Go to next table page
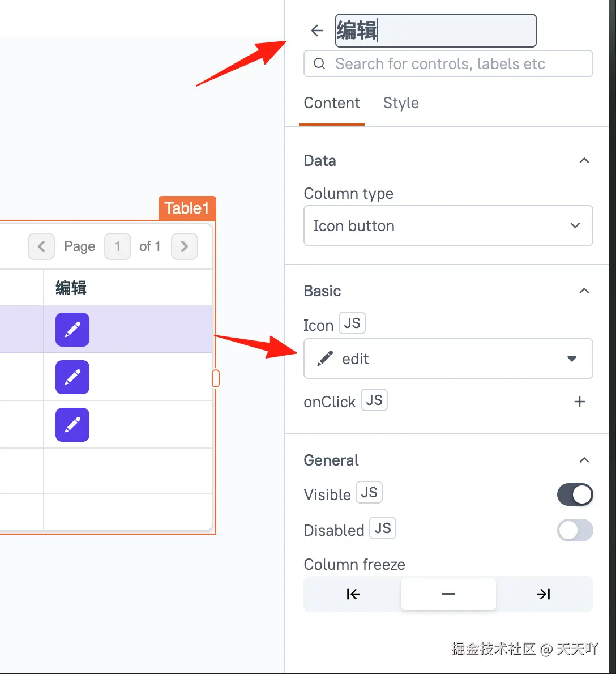Screen dimensions: 616x674 pos(184,246)
